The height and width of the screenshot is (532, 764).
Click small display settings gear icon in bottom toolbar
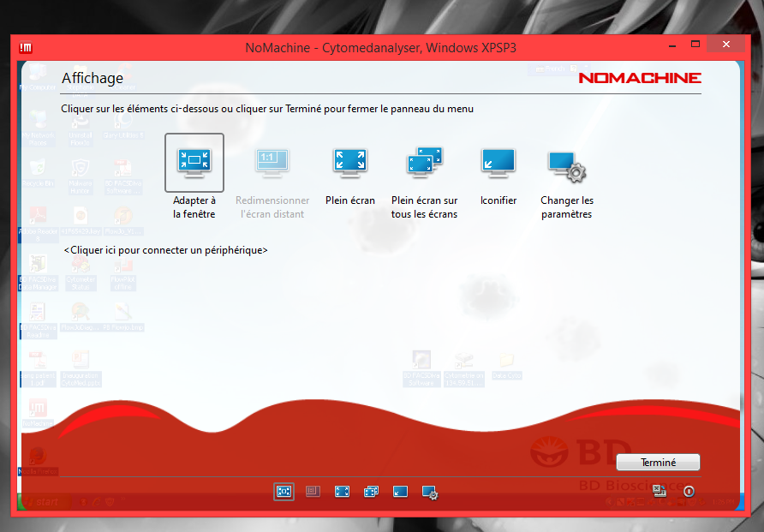430,493
